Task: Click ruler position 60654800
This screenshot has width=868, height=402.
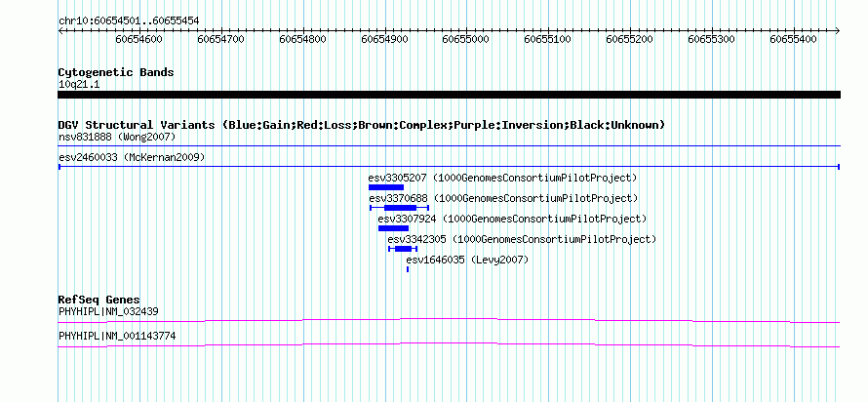Action: (x=302, y=39)
